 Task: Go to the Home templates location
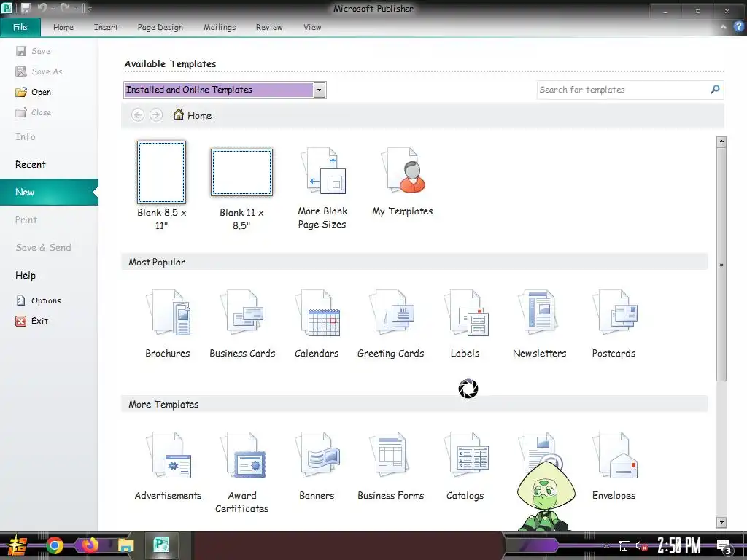193,115
